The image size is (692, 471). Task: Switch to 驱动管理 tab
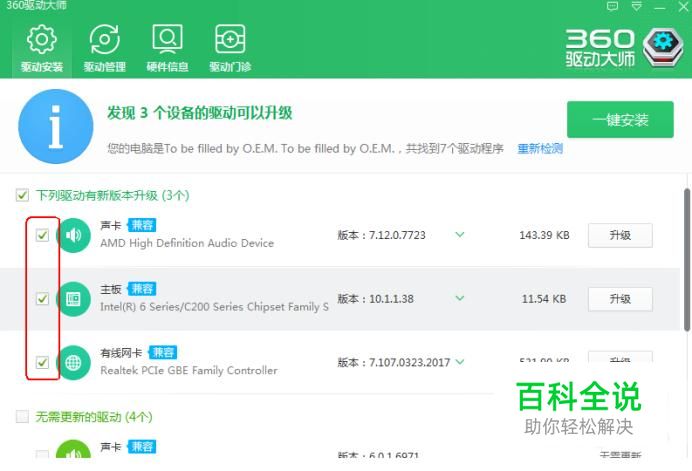105,49
